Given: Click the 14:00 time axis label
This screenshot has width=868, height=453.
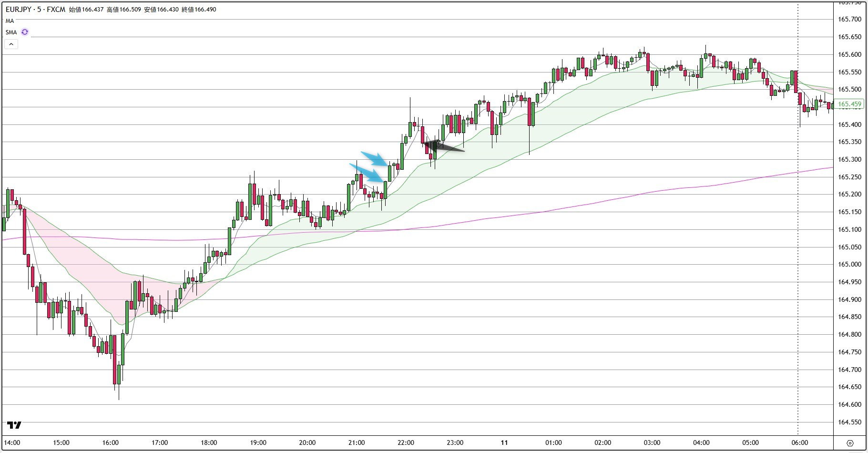Looking at the screenshot, I should [x=12, y=443].
